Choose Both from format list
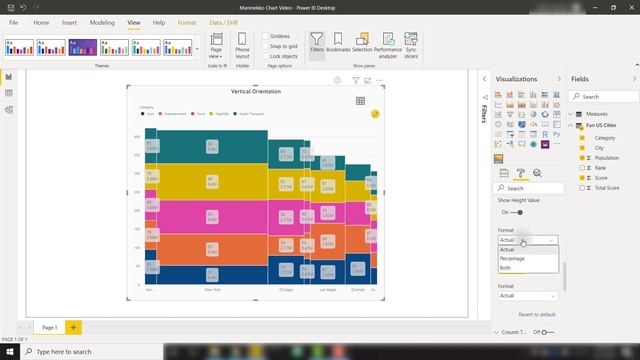Image resolution: width=640 pixels, height=360 pixels. pyautogui.click(x=528, y=268)
